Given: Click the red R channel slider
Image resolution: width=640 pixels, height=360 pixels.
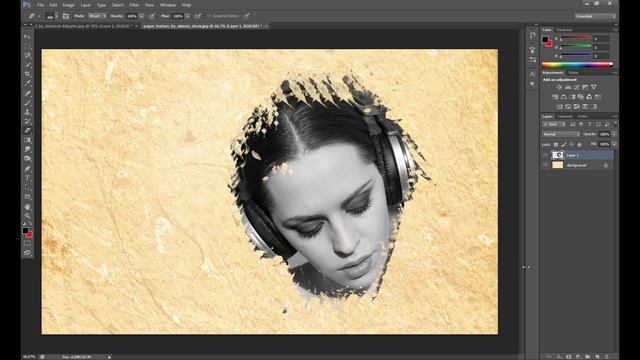Looking at the screenshot, I should 576,39.
